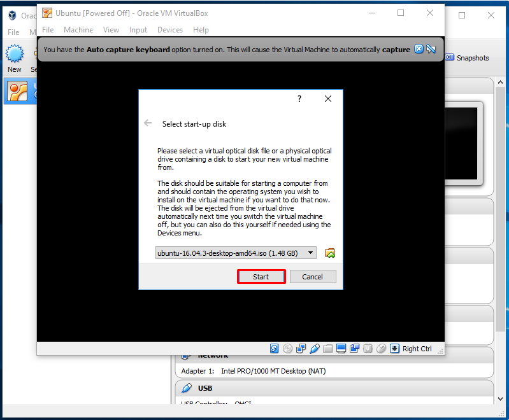Screen dimensions: 509x420
Task: Open the Devices menu of the VM window
Action: click(170, 30)
